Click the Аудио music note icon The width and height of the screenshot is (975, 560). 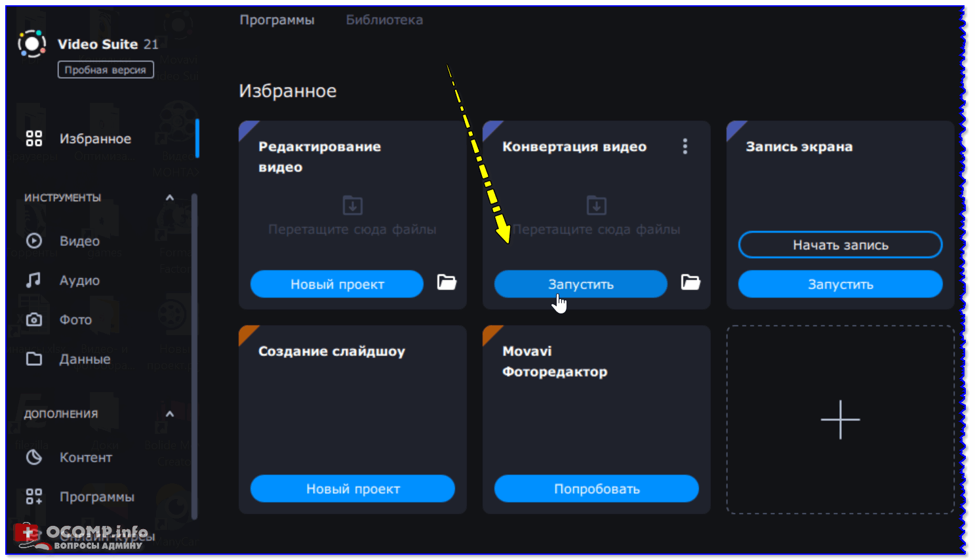(34, 280)
